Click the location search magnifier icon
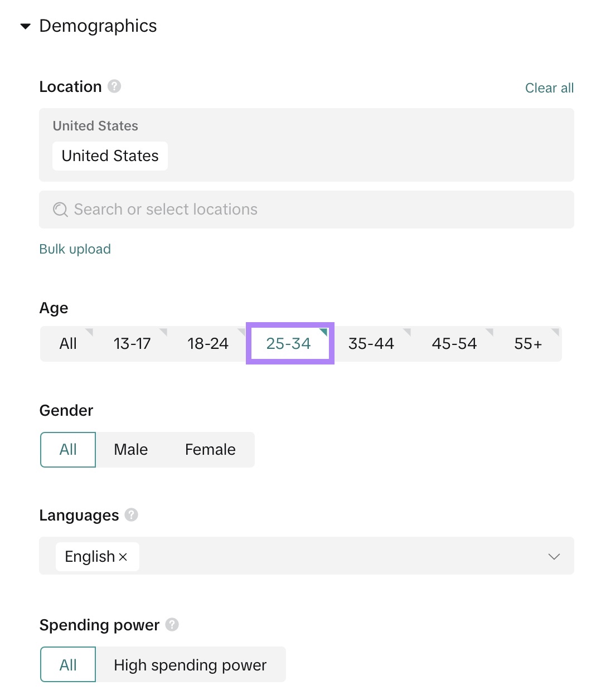Screen dimensions: 601x700 [60, 209]
